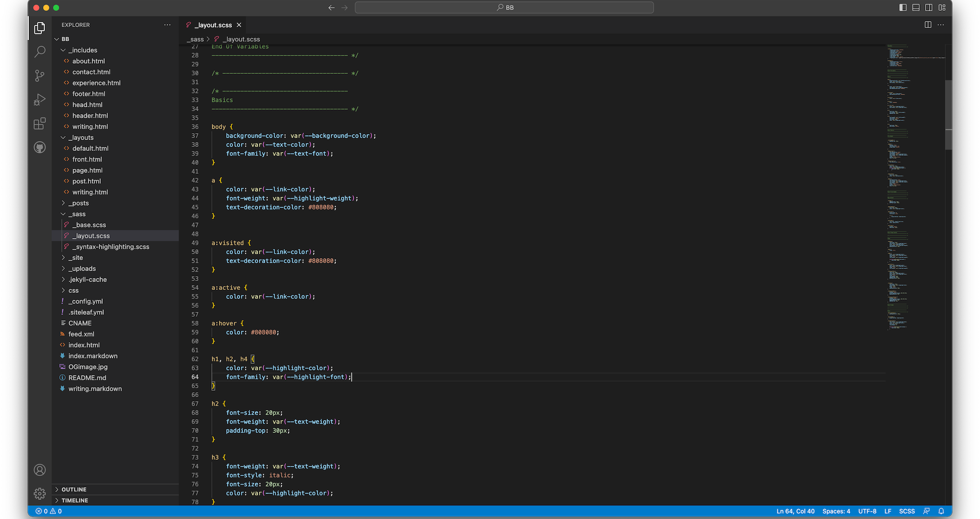Open the Search panel
Image resolution: width=980 pixels, height=519 pixels.
click(x=39, y=51)
